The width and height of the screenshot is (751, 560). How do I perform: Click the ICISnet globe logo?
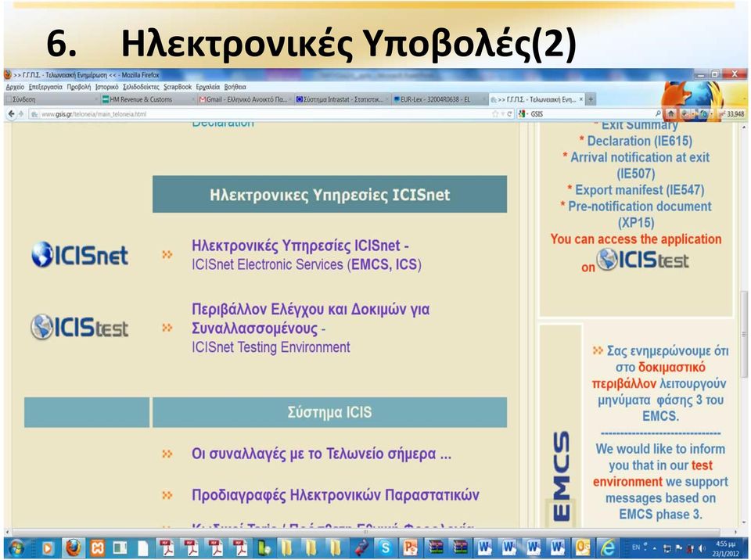[x=80, y=254]
